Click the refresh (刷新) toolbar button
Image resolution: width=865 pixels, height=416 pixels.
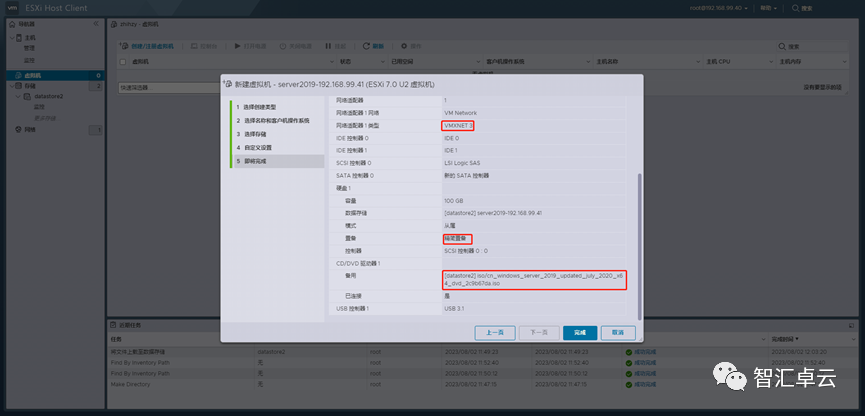[373, 46]
